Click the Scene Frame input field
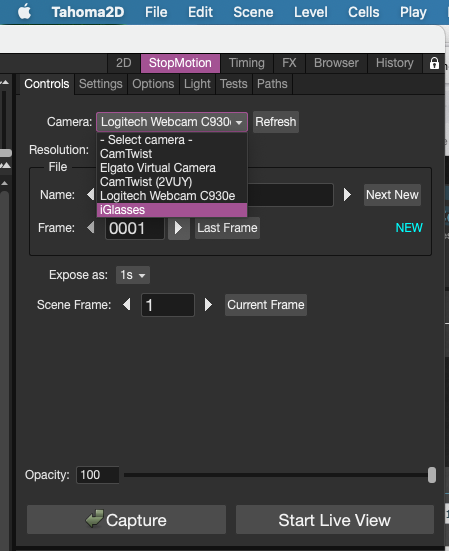This screenshot has width=449, height=551. click(168, 305)
